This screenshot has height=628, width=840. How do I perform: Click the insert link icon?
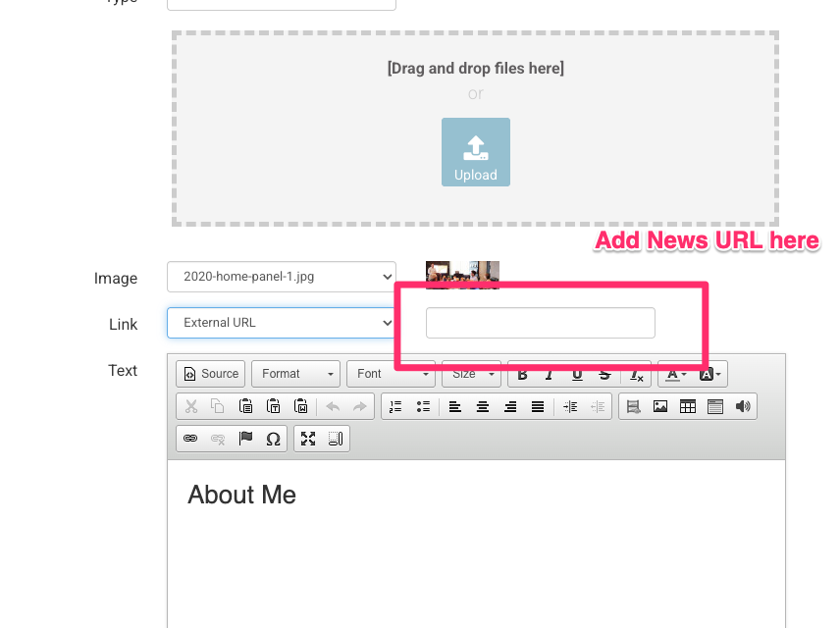(190, 439)
